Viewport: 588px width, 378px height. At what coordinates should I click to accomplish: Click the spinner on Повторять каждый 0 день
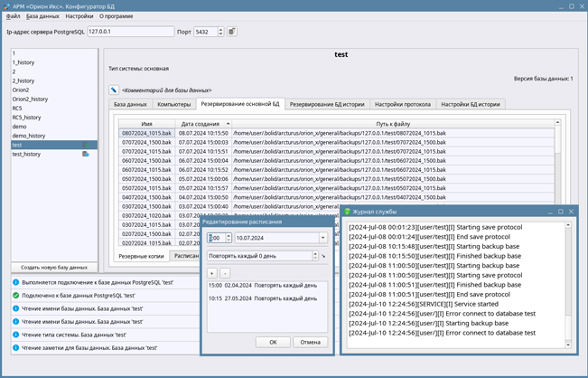315,256
